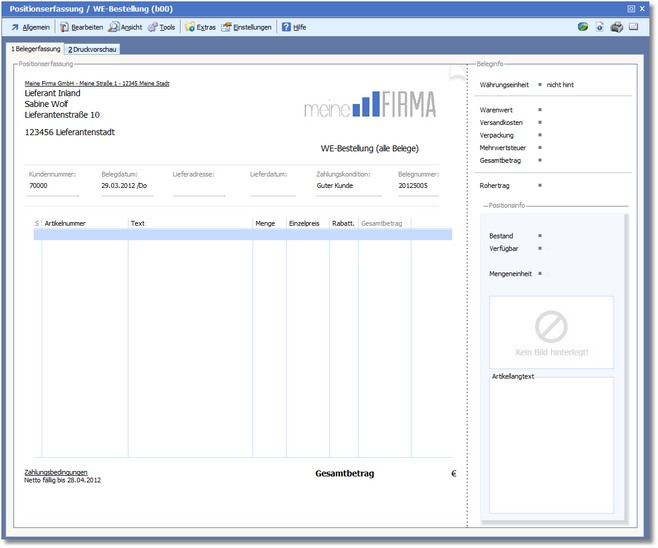Open the Extras menu
Image resolution: width=658 pixels, height=548 pixels.
click(200, 27)
